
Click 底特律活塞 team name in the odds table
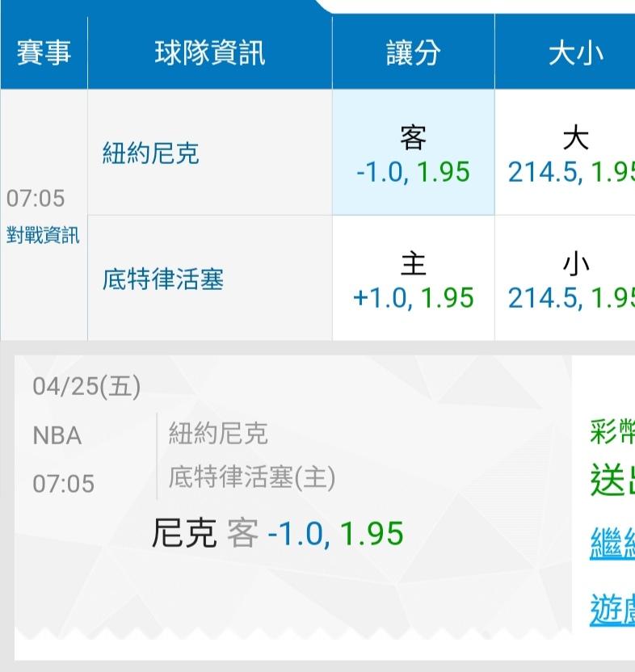click(x=162, y=279)
